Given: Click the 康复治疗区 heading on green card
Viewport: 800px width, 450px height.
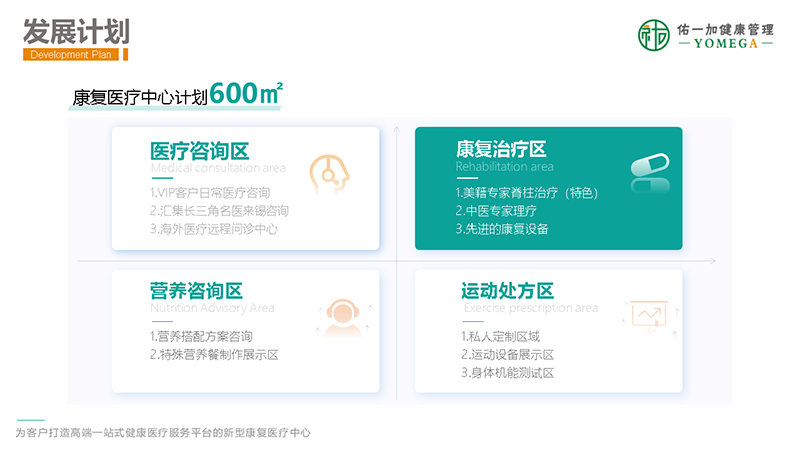Looking at the screenshot, I should tap(502, 149).
